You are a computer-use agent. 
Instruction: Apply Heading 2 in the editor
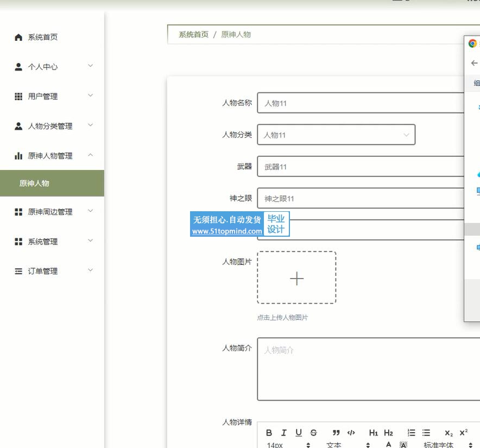(x=388, y=433)
